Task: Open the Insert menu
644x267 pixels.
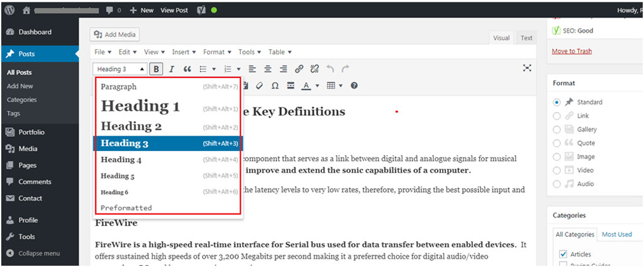Action: click(x=184, y=52)
